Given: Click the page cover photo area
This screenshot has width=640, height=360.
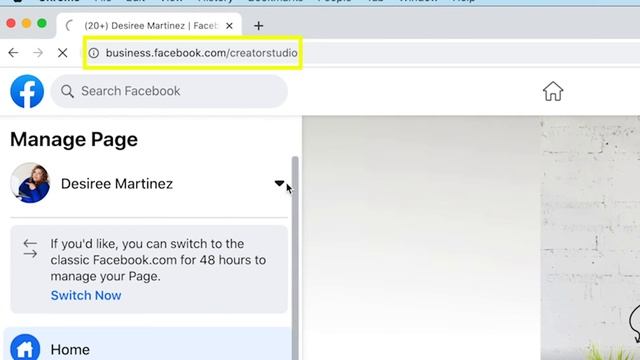Looking at the screenshot, I should point(471,238).
